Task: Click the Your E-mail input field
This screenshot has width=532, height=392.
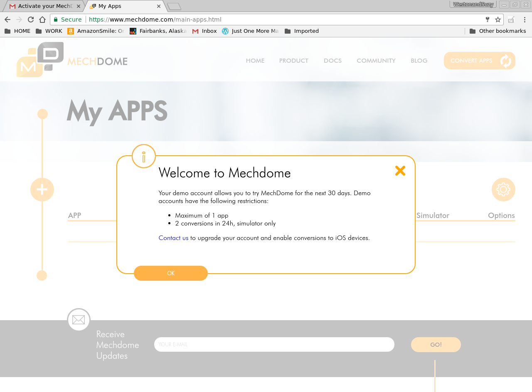Action: pos(274,344)
